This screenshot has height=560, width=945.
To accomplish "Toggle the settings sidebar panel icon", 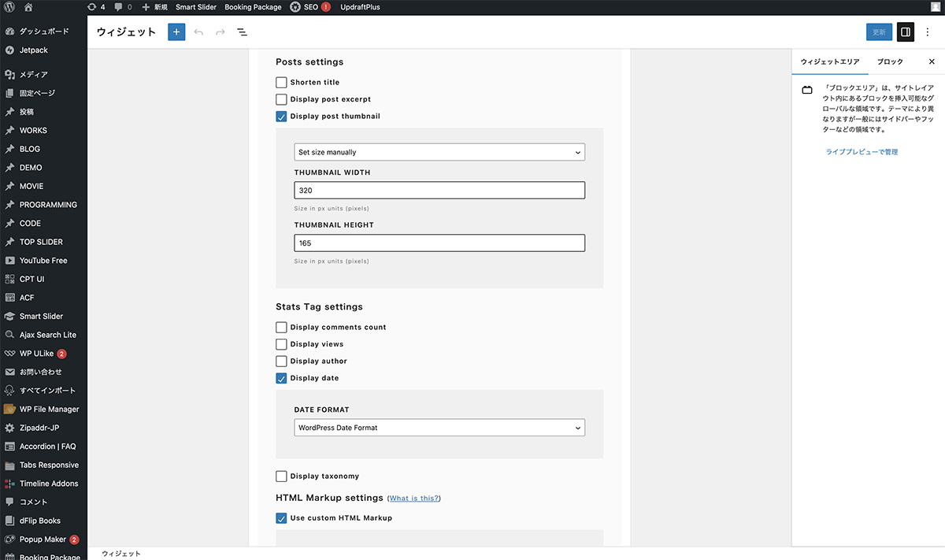I will coord(906,32).
